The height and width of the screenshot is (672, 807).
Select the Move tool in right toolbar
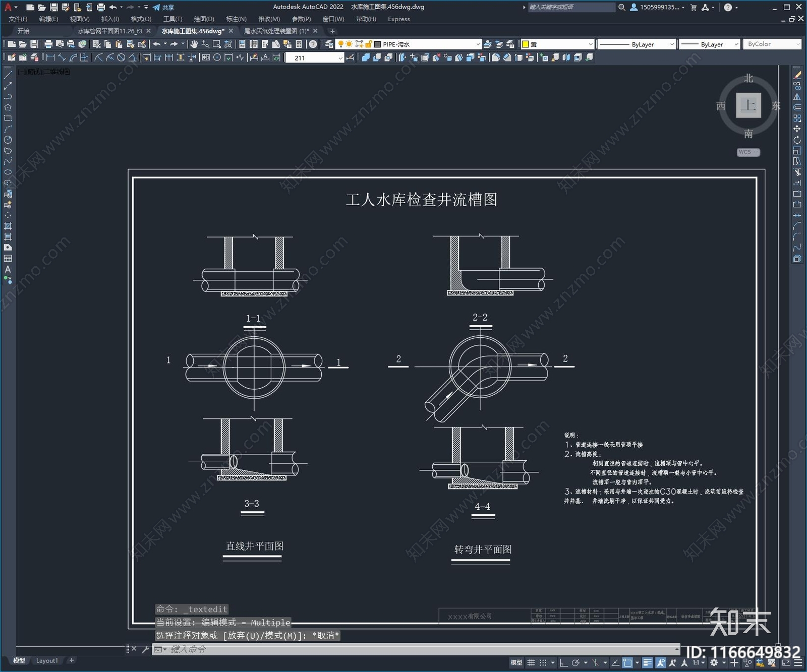coord(797,129)
